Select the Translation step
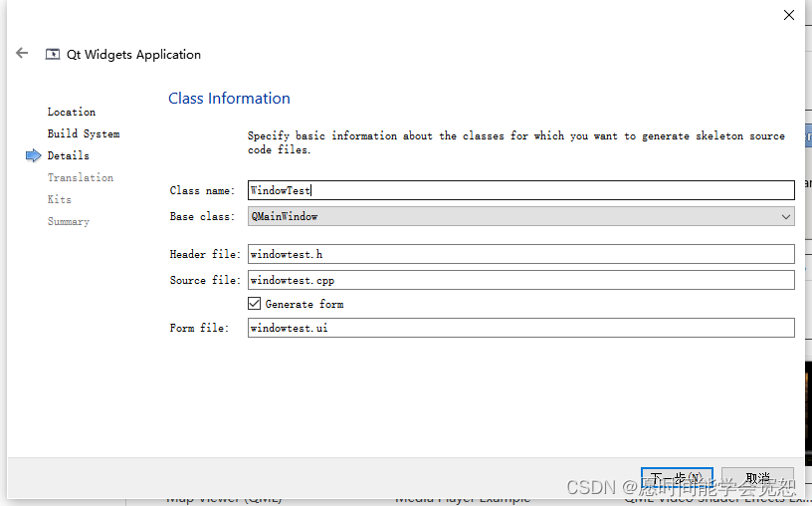Screen dimensions: 812x506 coord(81,177)
